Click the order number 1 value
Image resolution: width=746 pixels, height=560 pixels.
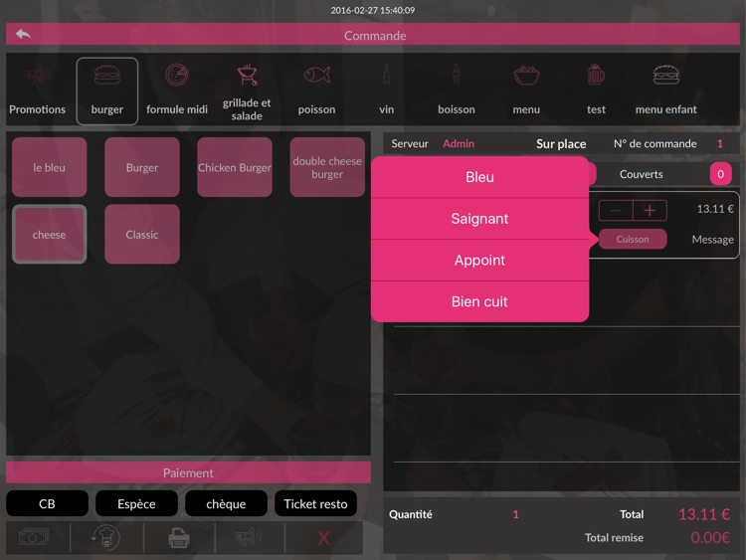coord(720,143)
